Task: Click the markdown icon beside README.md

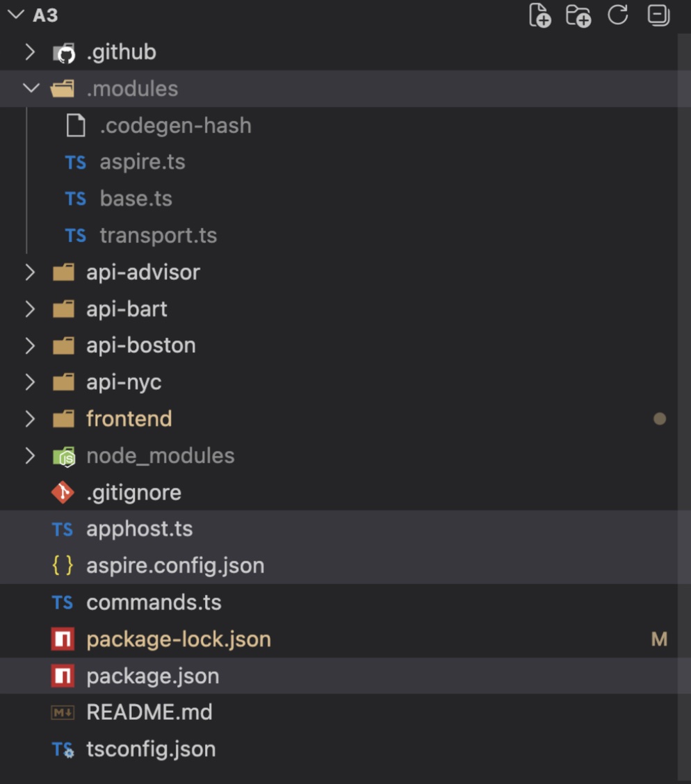Action: point(63,712)
